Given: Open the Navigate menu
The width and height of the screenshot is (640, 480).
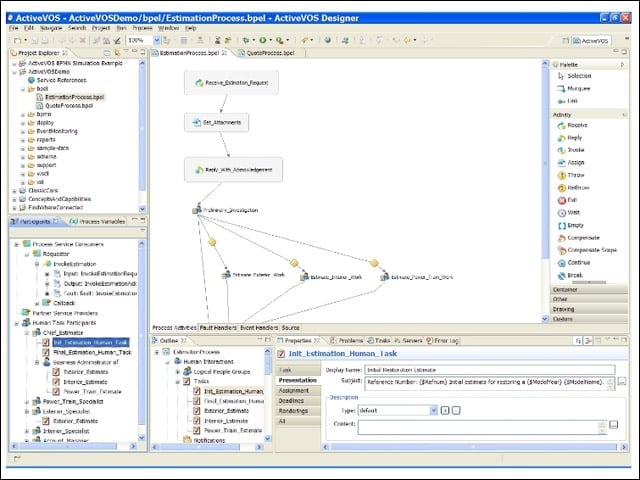Looking at the screenshot, I should [x=51, y=28].
